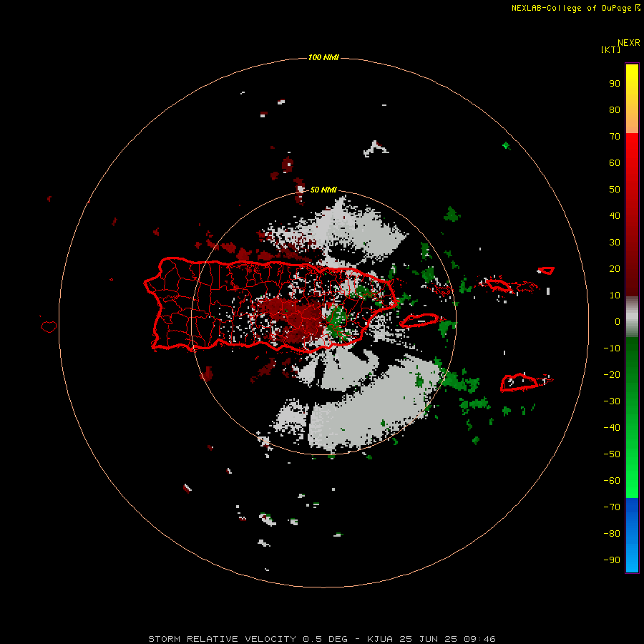Click the 0 value on the velocity scale

[x=618, y=322]
